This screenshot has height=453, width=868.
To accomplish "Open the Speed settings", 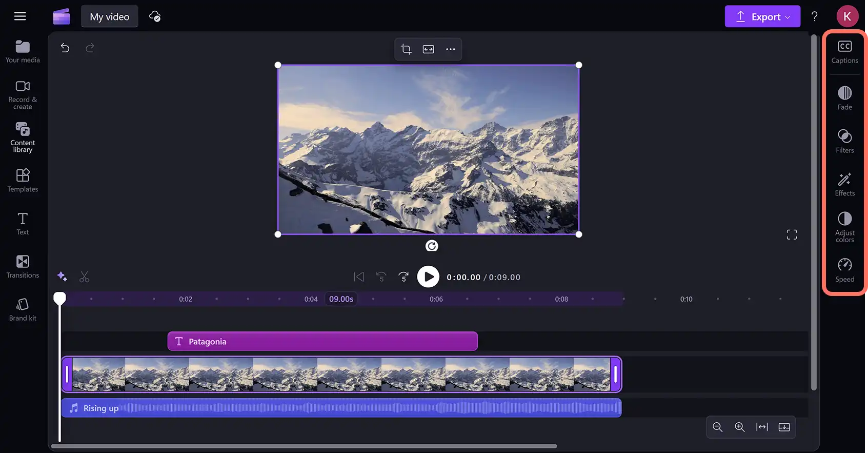I will (x=844, y=270).
